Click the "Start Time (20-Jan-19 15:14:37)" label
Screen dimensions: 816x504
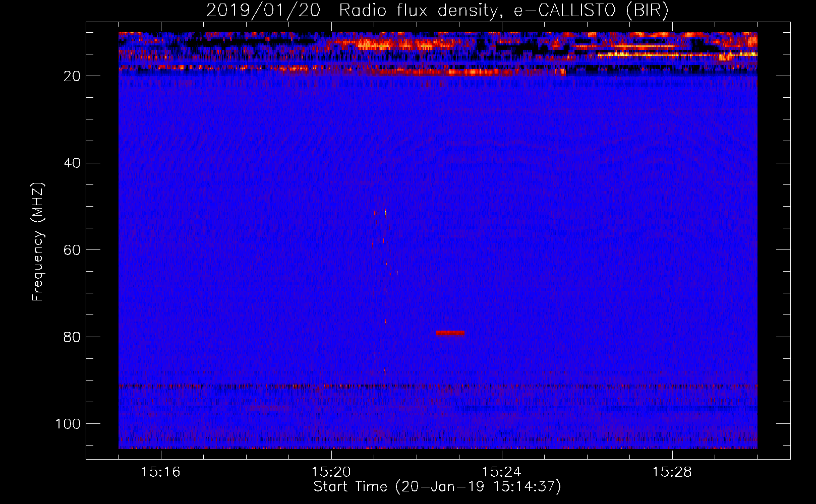pos(437,487)
